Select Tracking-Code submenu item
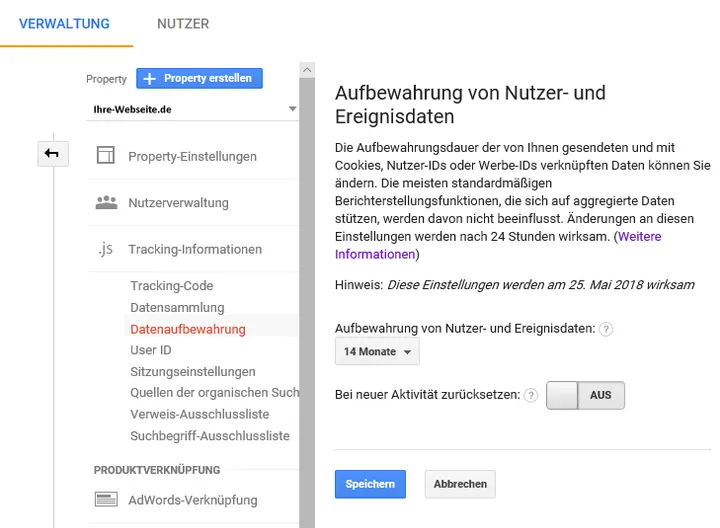This screenshot has width=720, height=528. (172, 286)
